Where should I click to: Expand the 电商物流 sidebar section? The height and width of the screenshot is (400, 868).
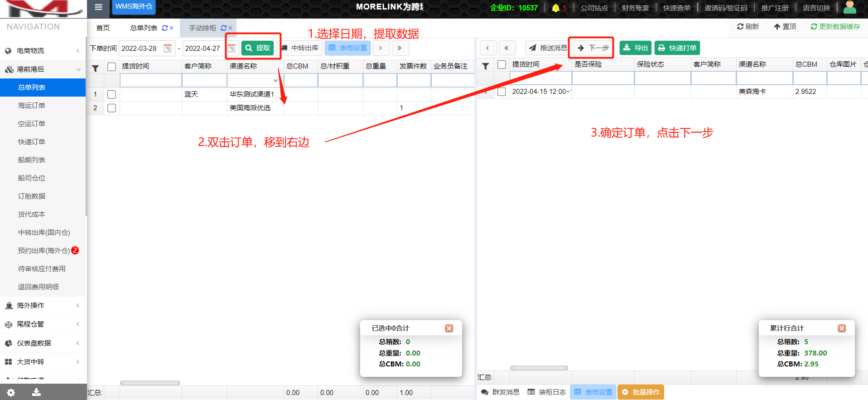(x=43, y=51)
